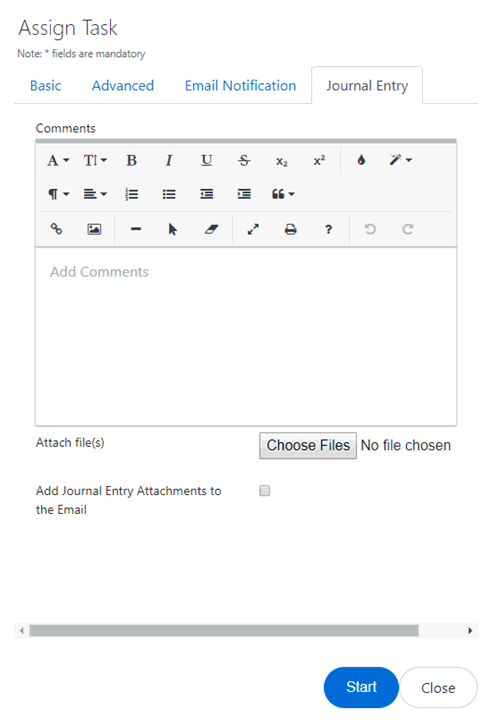Open the font family dropdown
Viewport: 492px width, 726px height.
(58, 161)
